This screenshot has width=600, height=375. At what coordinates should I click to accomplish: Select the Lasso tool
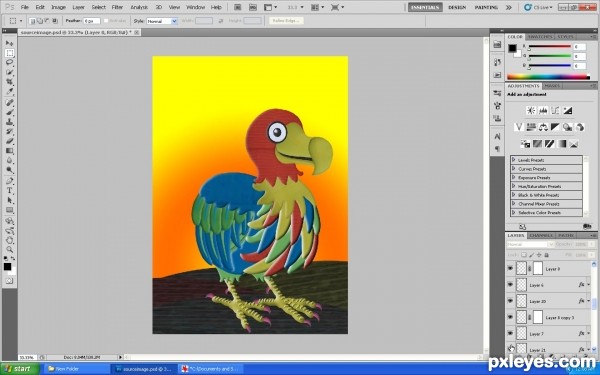[x=10, y=62]
